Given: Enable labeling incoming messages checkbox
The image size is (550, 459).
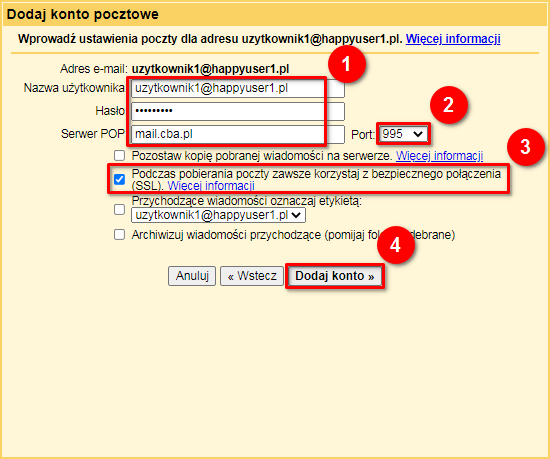Looking at the screenshot, I should 119,210.
